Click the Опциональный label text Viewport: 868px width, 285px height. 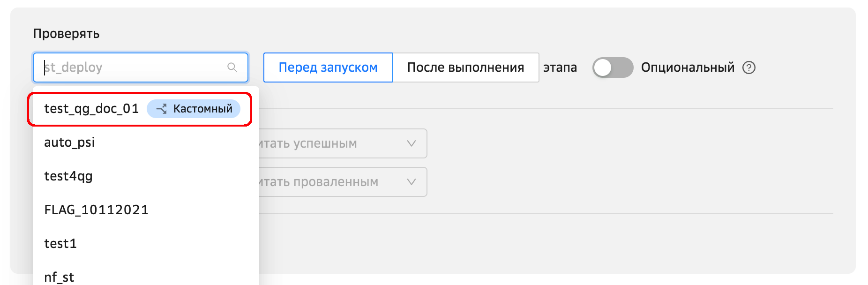point(688,67)
